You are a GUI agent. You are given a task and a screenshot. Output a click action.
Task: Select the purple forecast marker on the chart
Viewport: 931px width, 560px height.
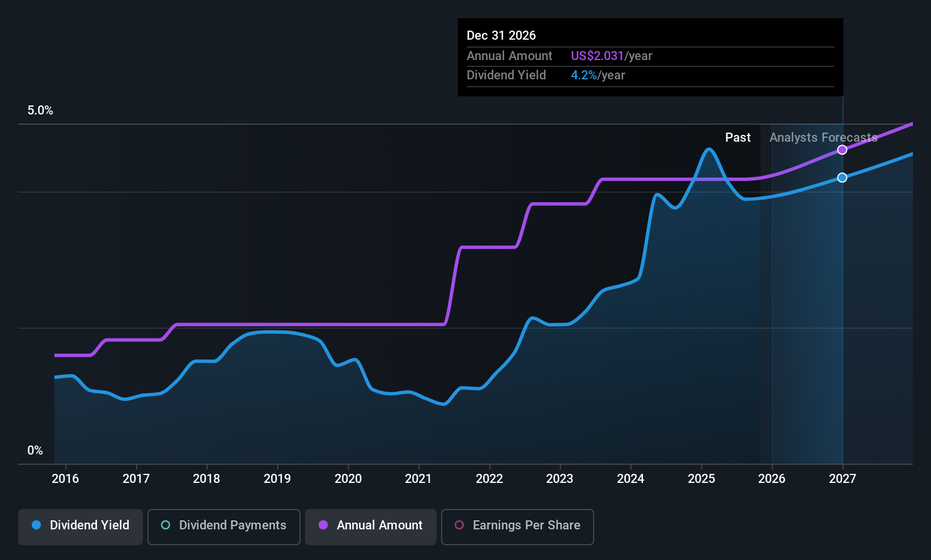(843, 150)
